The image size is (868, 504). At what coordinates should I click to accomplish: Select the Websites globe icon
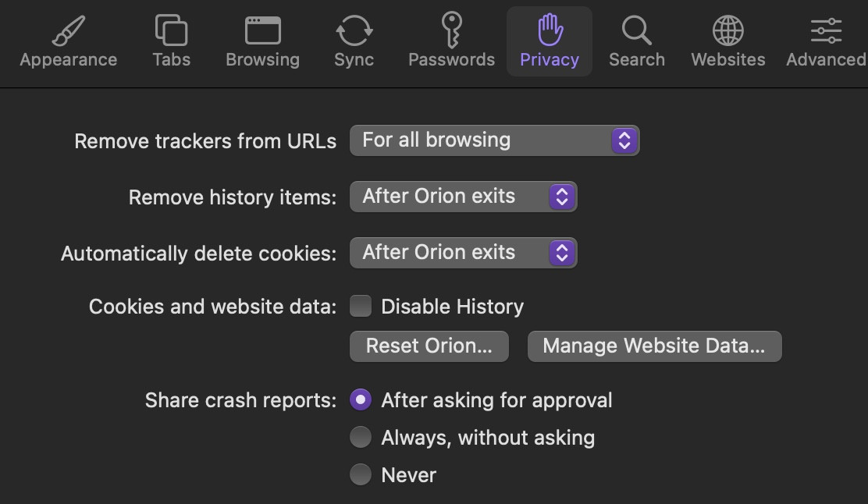pos(727,31)
